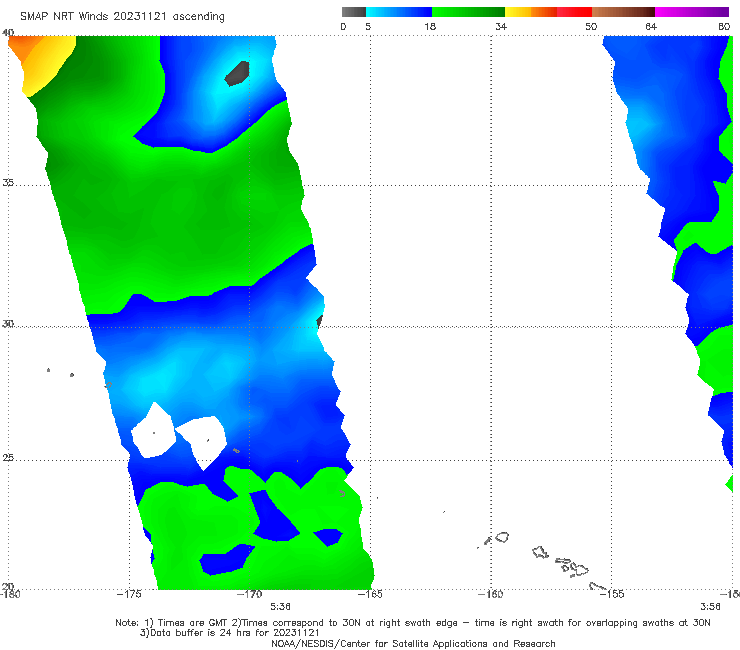Click the longitude label '-170'

[x=249, y=594]
